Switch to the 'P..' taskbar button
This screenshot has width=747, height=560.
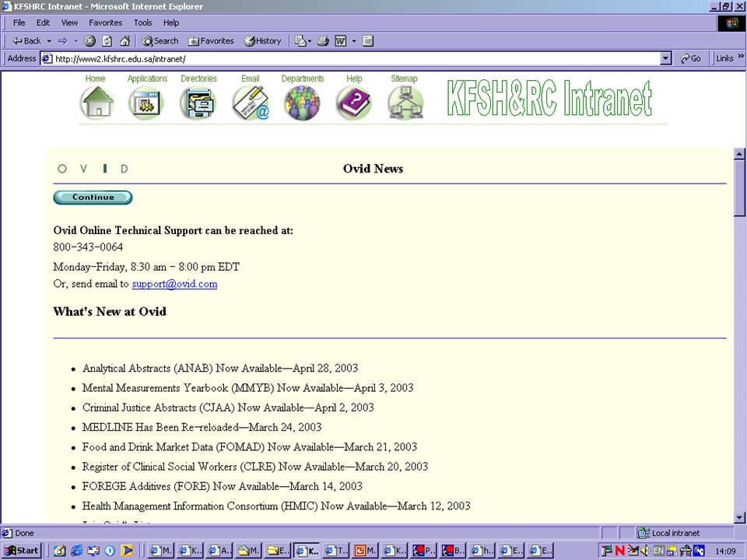point(423,551)
